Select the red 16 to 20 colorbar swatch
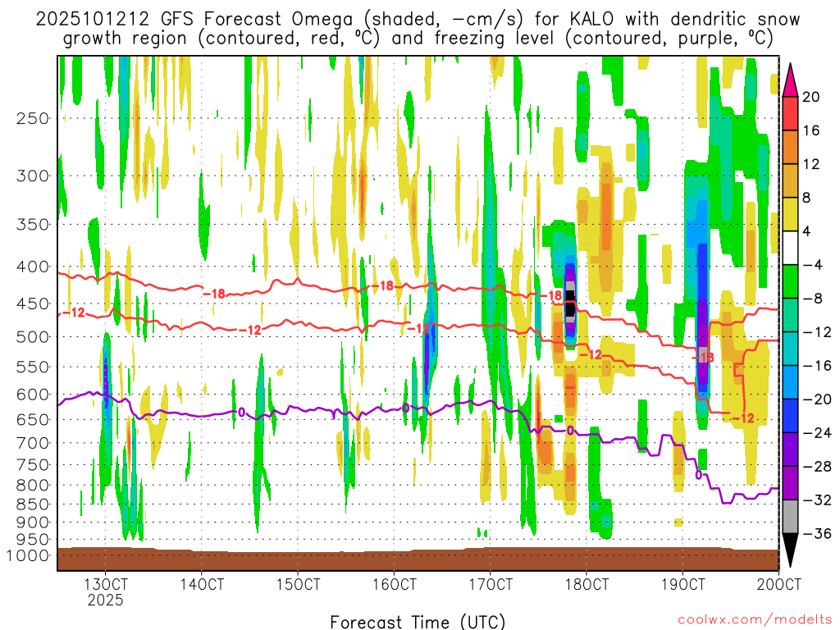 tap(790, 113)
